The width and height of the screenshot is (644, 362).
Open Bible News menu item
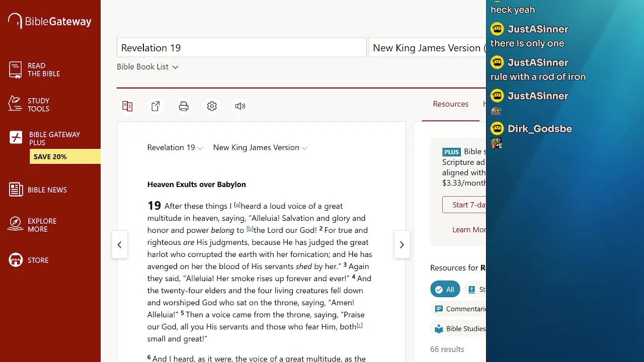click(x=47, y=190)
